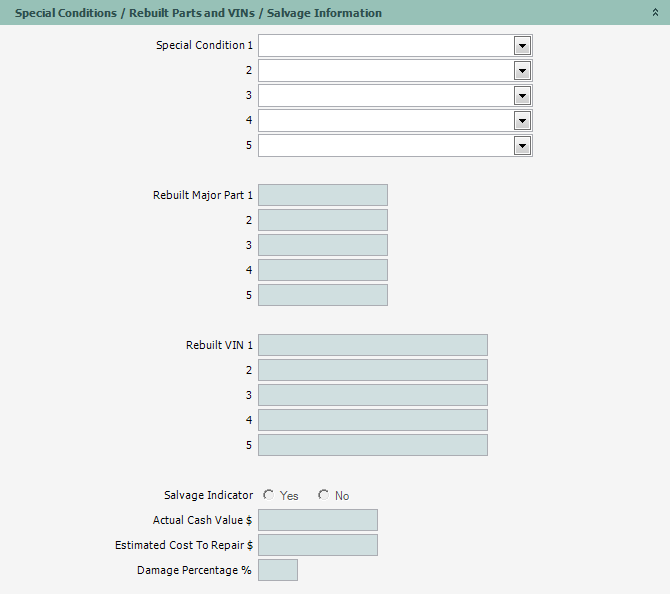Click the 'Rebuilt Major Part 1' label
The width and height of the screenshot is (671, 596).
tap(203, 195)
